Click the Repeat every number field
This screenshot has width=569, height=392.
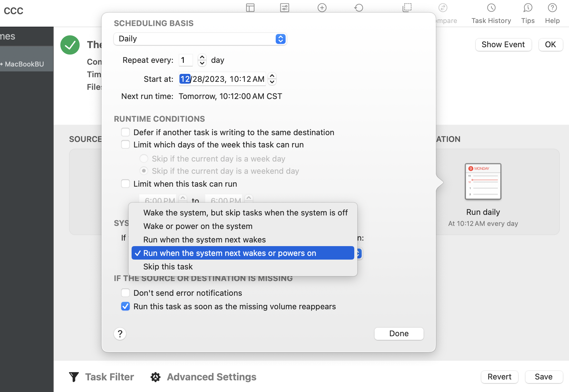click(186, 60)
